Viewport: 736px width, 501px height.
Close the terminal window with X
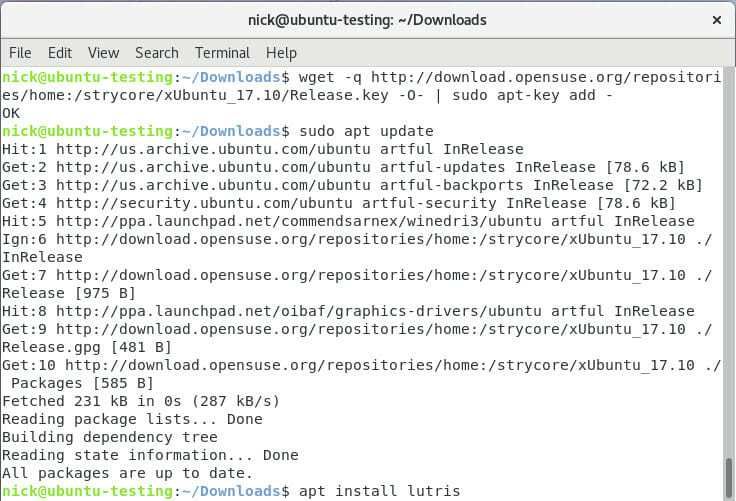(x=716, y=20)
